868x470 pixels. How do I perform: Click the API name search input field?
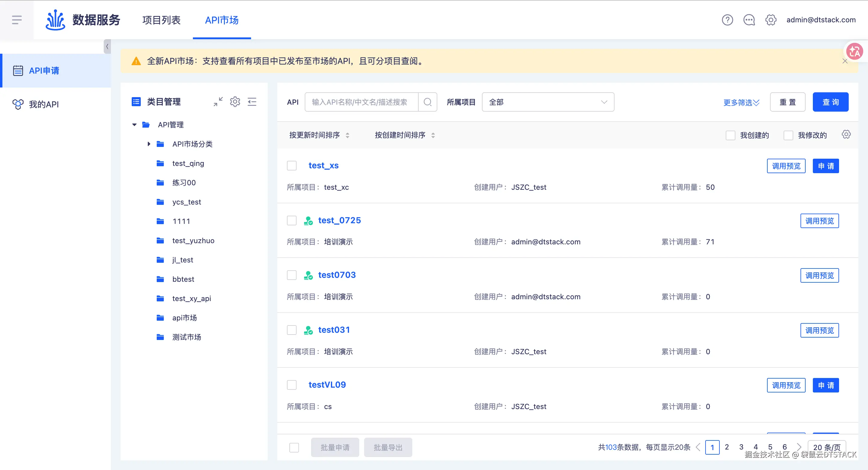[361, 102]
